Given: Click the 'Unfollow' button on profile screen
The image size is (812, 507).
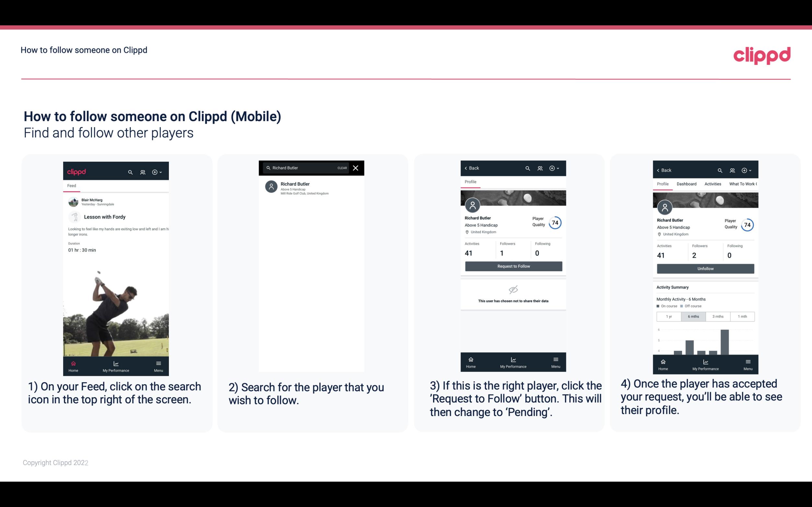Looking at the screenshot, I should (704, 268).
